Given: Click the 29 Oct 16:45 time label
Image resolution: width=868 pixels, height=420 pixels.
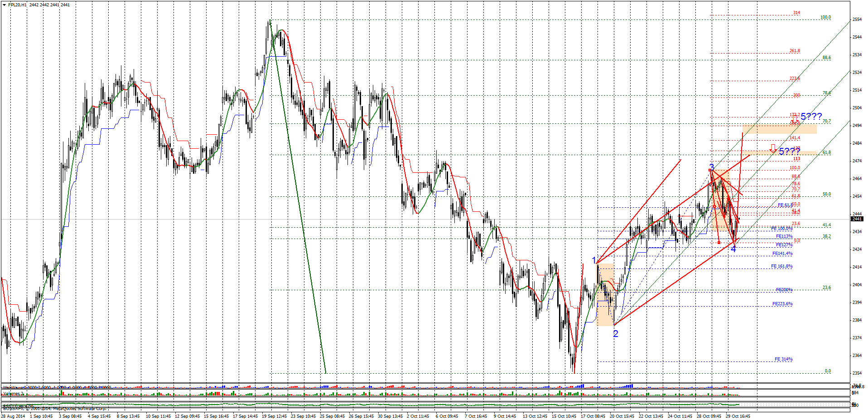Looking at the screenshot, I should [x=738, y=416].
